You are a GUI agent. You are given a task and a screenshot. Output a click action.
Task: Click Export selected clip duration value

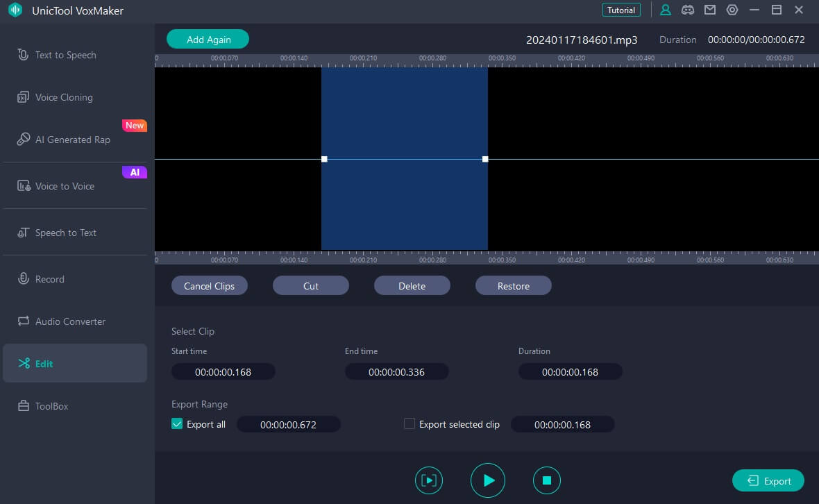[x=562, y=425]
